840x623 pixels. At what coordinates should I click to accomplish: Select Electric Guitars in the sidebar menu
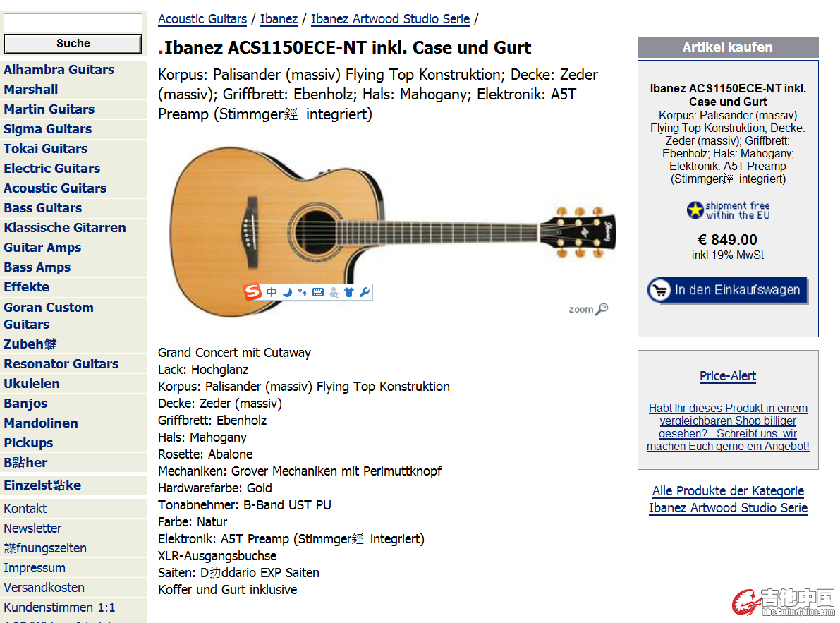(52, 168)
